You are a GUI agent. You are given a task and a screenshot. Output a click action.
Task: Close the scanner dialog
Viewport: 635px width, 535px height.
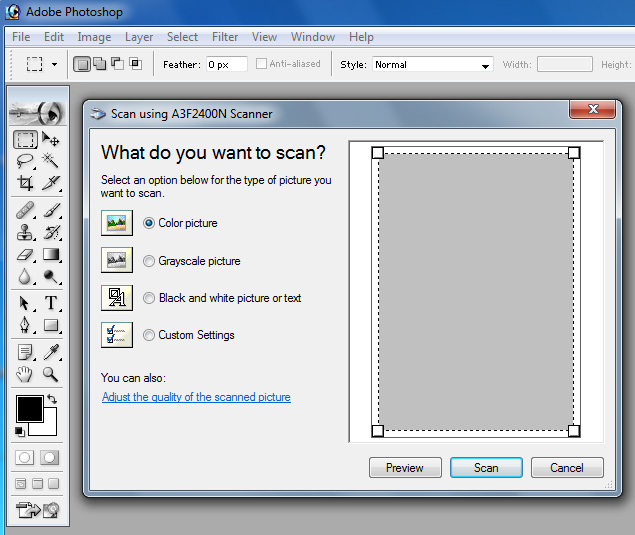click(592, 109)
